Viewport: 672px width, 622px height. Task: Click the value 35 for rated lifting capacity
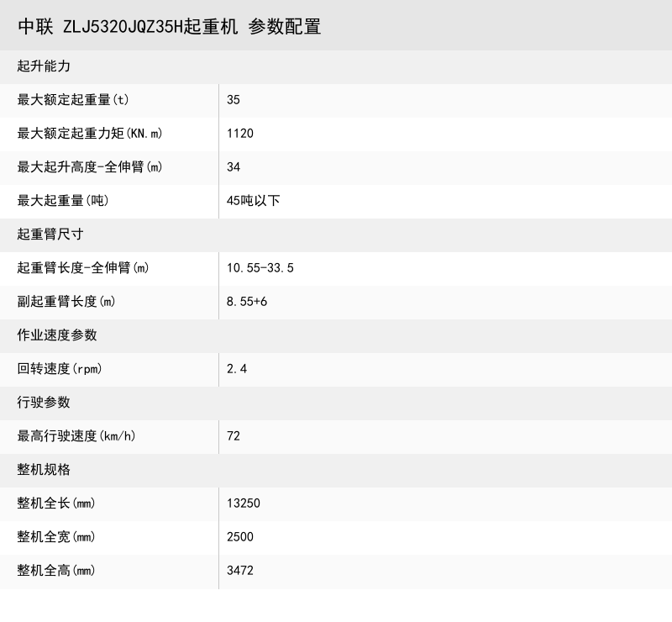click(x=234, y=99)
